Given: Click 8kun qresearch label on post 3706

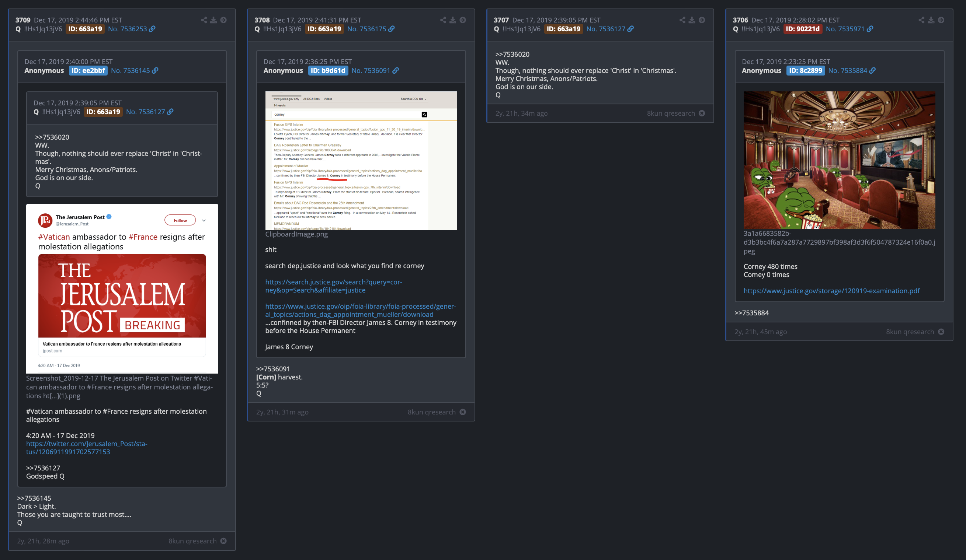Looking at the screenshot, I should tap(910, 331).
